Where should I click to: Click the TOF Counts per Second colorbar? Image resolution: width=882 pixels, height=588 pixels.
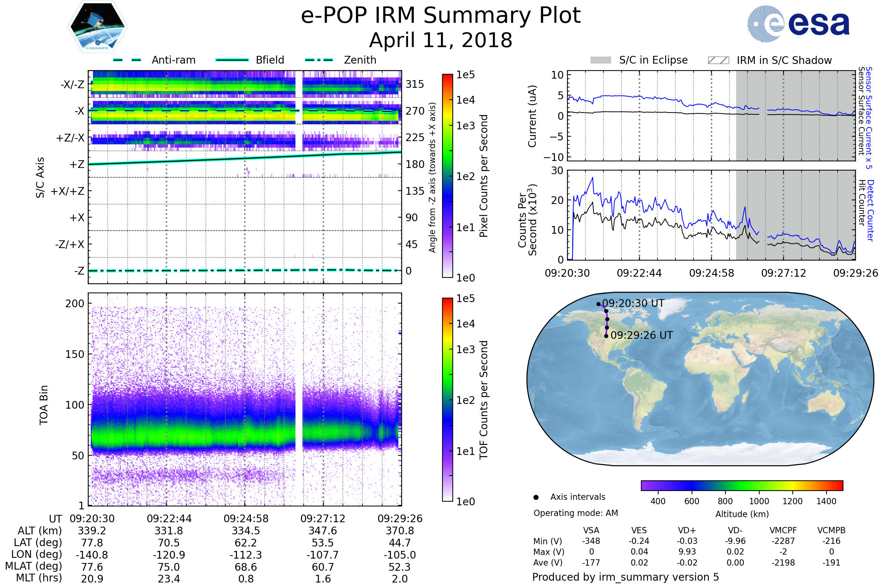pyautogui.click(x=447, y=399)
